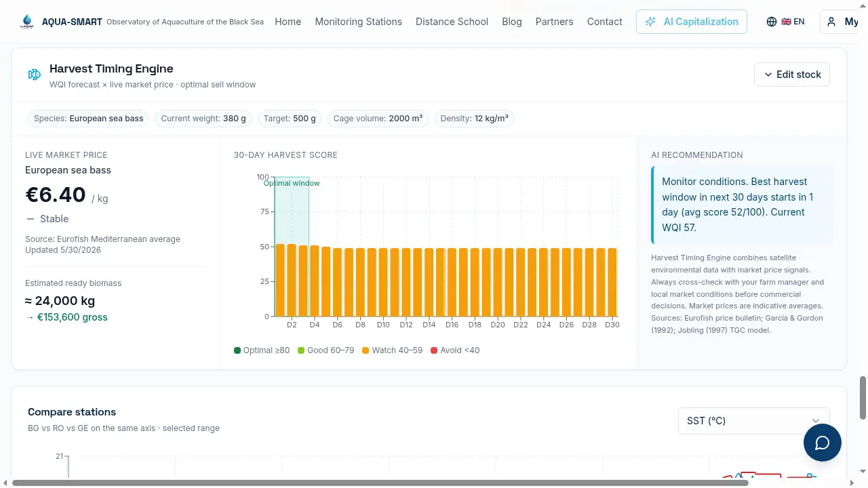The height and width of the screenshot is (488, 868).
Task: Click the AQUA-SMART brand name link
Action: 72,22
